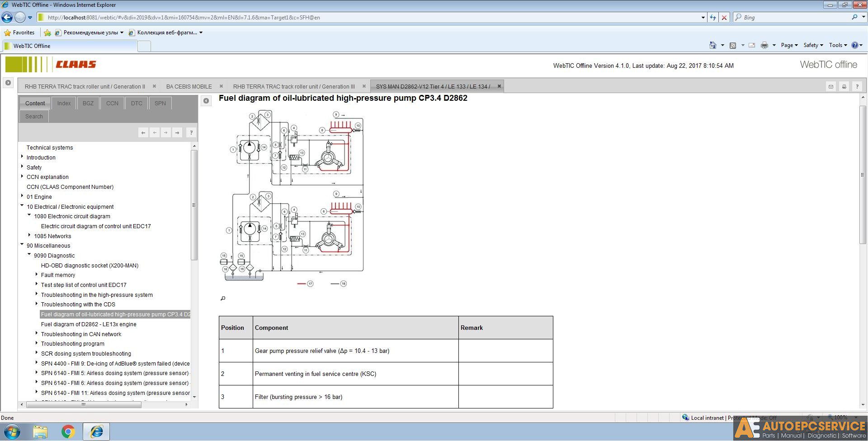Switch to RHB TERRA TRAC Generation III tab
868x441 pixels.
pyautogui.click(x=294, y=86)
